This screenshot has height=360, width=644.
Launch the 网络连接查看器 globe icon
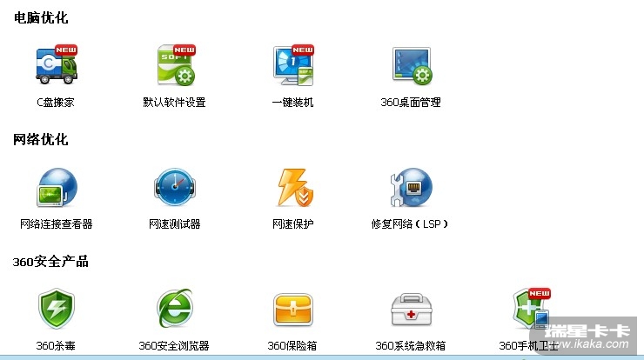[x=57, y=187]
